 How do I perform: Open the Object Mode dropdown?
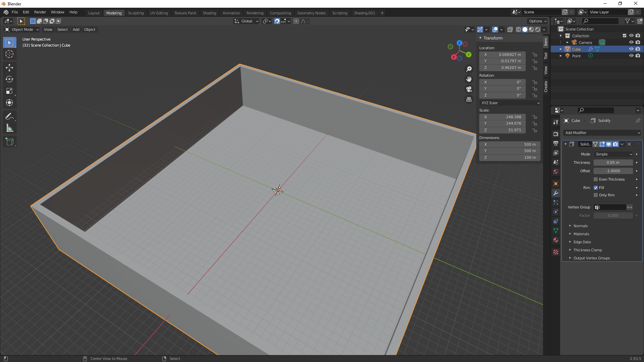coord(22,29)
